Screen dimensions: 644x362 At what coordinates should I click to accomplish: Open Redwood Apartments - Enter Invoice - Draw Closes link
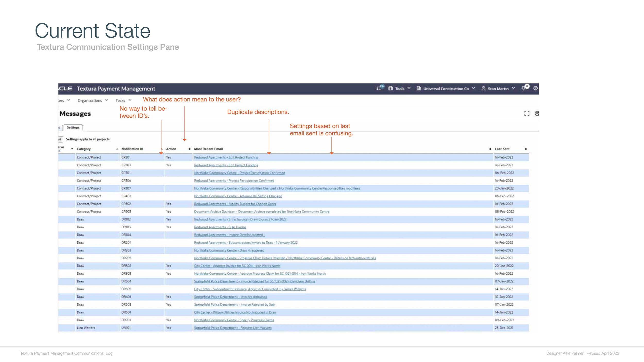[240, 219]
